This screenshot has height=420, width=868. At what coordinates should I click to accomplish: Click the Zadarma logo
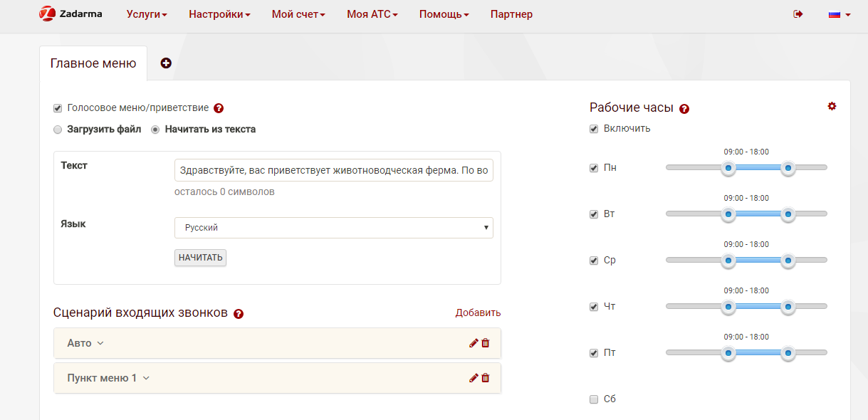pos(70,14)
